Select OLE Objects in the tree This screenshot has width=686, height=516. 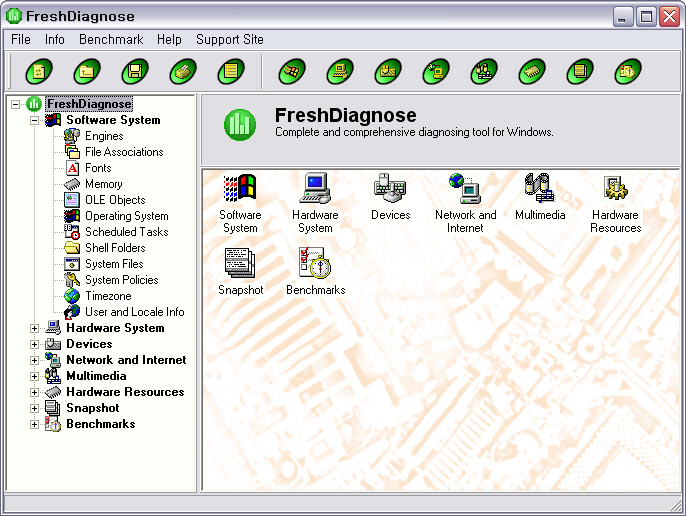tap(115, 200)
